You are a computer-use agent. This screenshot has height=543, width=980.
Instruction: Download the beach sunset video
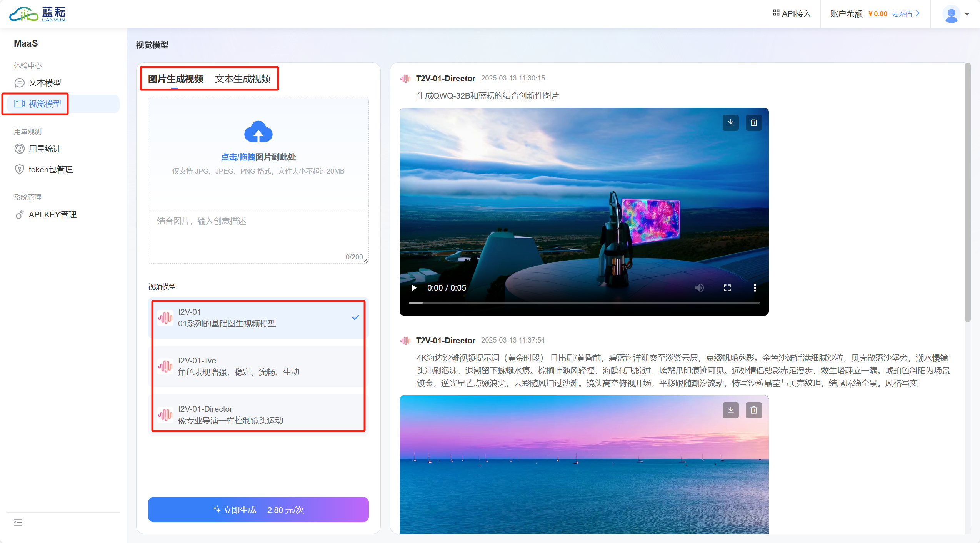[730, 410]
